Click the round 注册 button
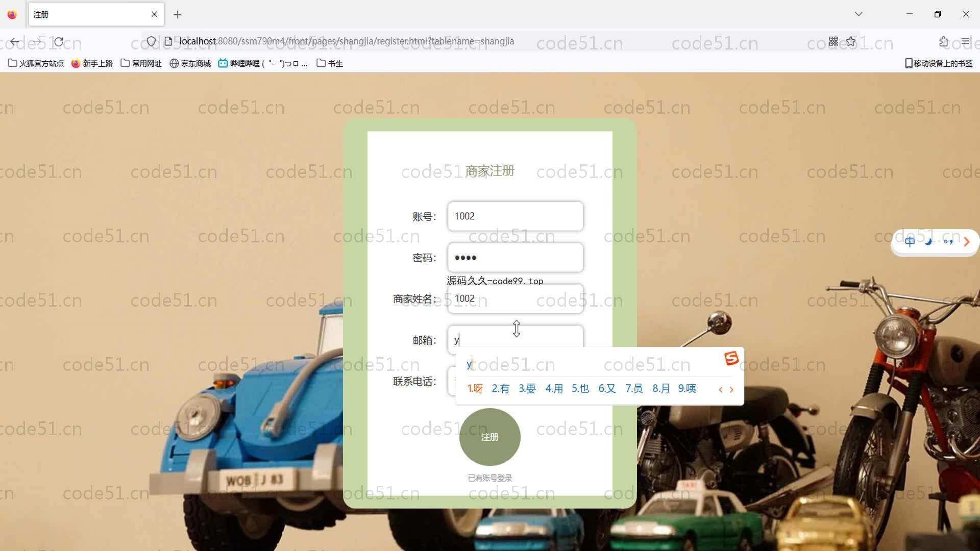Screen dimensions: 980x551 [x=489, y=437]
